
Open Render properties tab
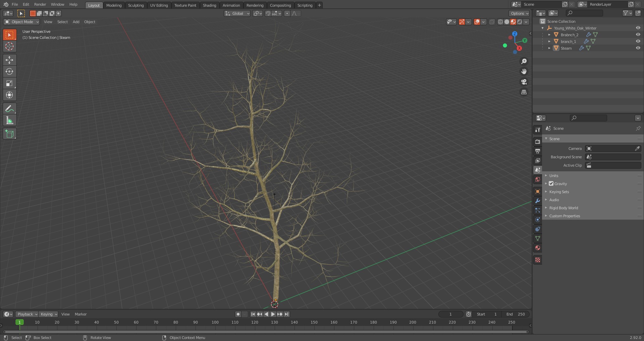tap(538, 142)
